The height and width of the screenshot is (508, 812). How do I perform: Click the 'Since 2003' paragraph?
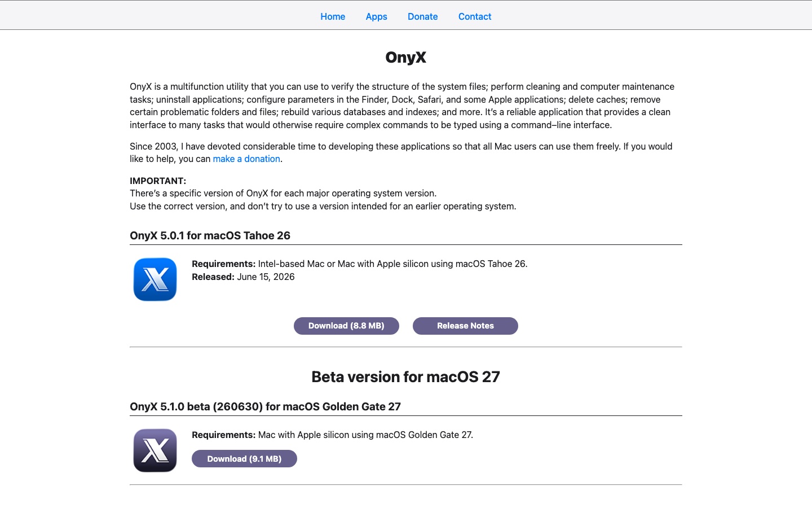[401, 152]
